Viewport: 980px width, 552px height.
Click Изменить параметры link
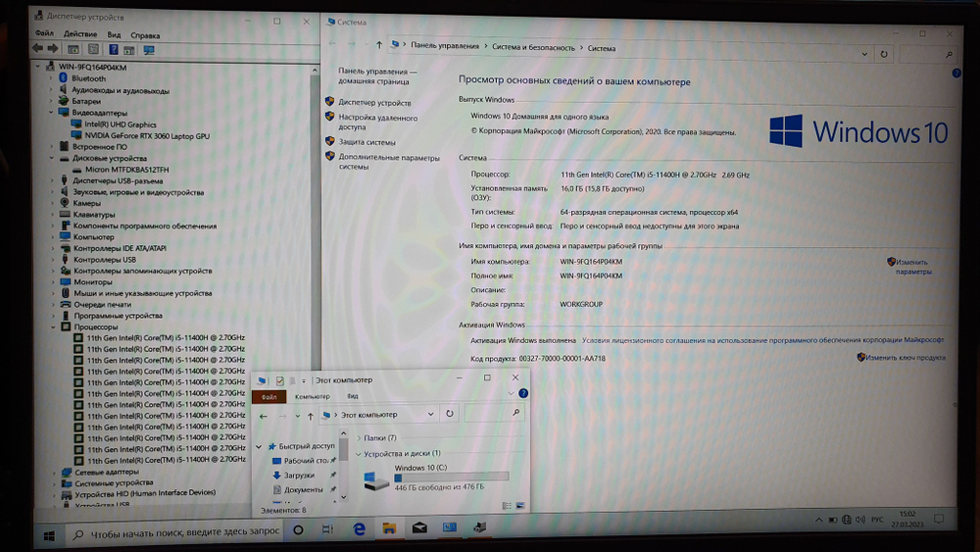[x=912, y=267]
